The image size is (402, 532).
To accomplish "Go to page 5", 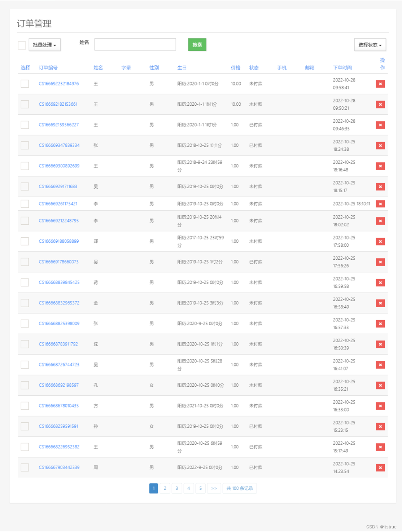I will click(201, 488).
